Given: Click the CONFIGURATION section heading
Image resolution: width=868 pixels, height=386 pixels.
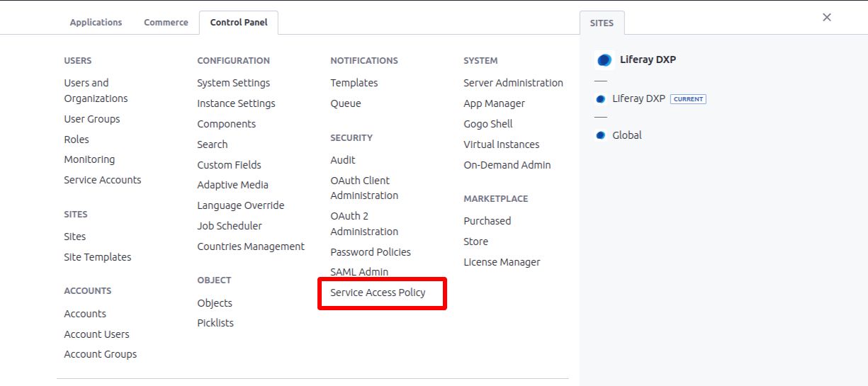Looking at the screenshot, I should [x=233, y=61].
